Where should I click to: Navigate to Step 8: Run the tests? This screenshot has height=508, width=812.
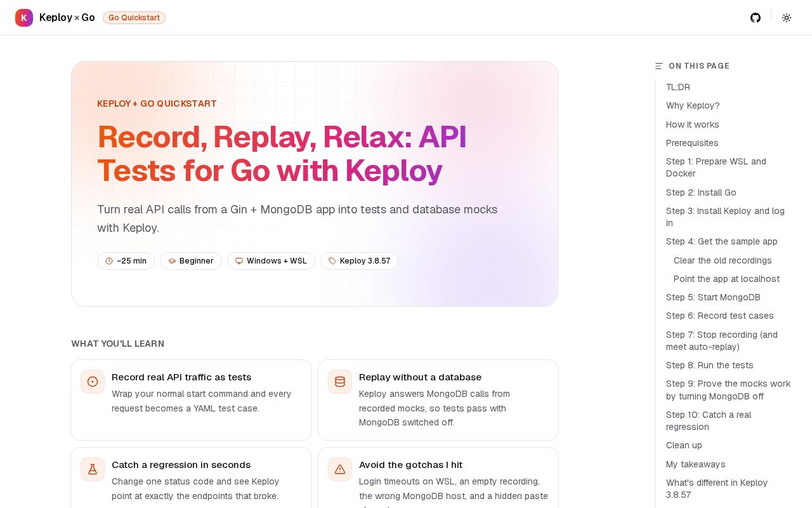click(x=710, y=365)
